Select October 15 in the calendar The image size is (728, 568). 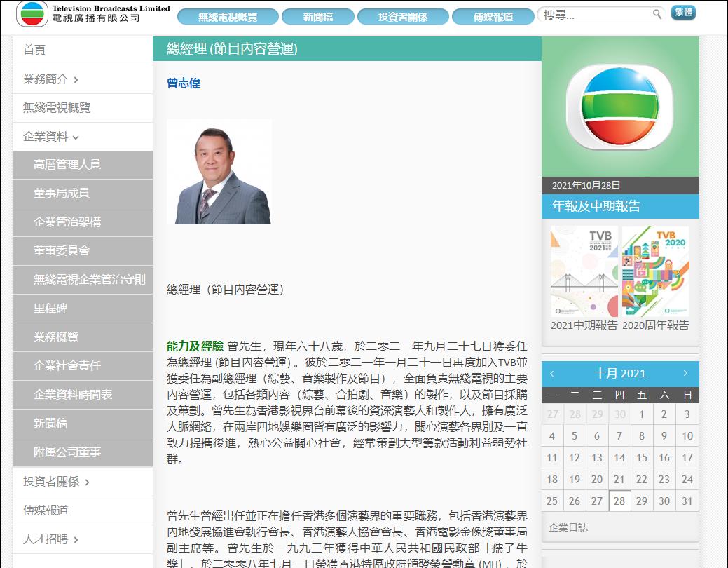coord(642,458)
